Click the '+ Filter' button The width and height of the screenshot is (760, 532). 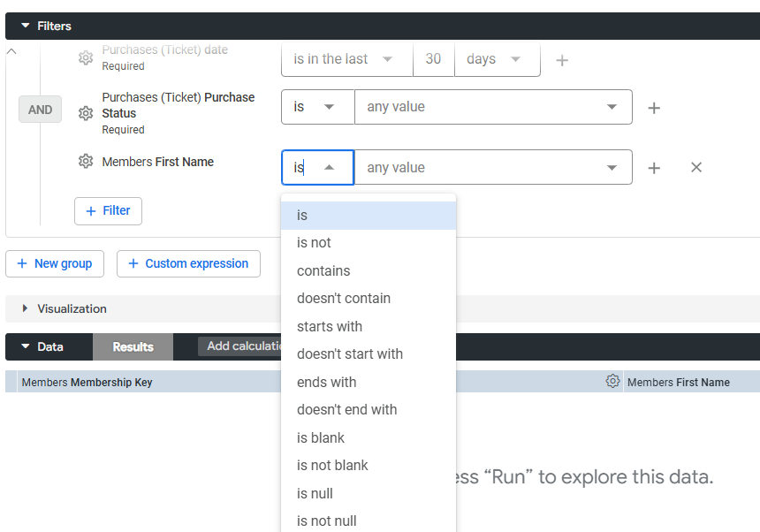point(108,210)
